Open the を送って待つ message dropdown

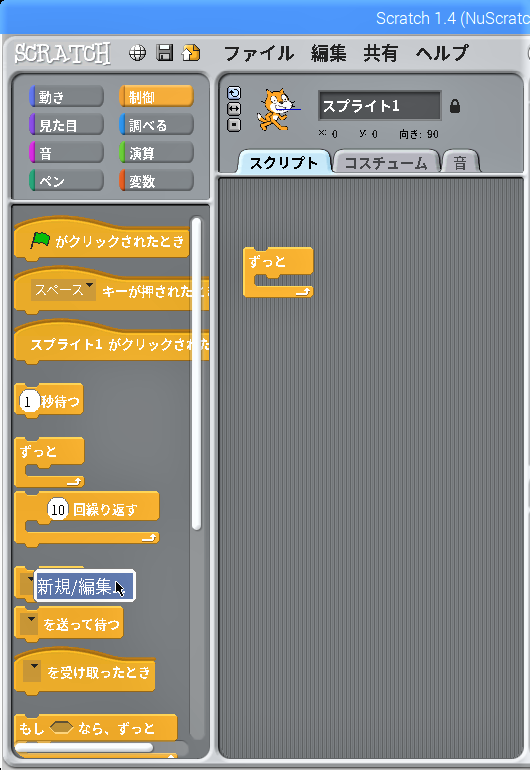click(31, 624)
